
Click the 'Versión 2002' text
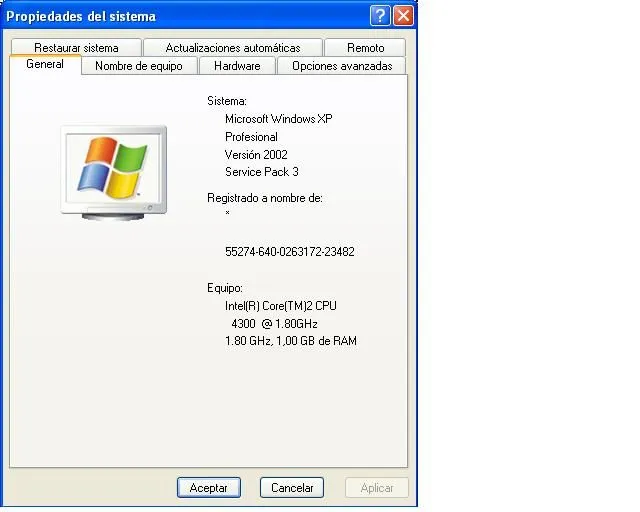point(256,154)
